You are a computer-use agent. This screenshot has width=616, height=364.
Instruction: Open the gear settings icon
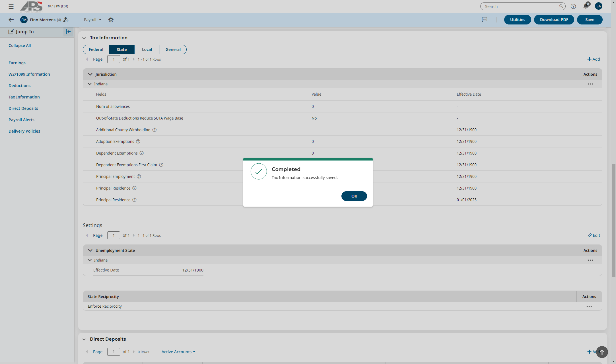click(111, 20)
